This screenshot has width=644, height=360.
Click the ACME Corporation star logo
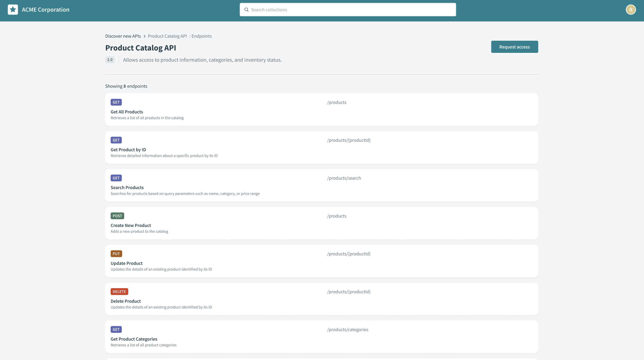click(13, 10)
